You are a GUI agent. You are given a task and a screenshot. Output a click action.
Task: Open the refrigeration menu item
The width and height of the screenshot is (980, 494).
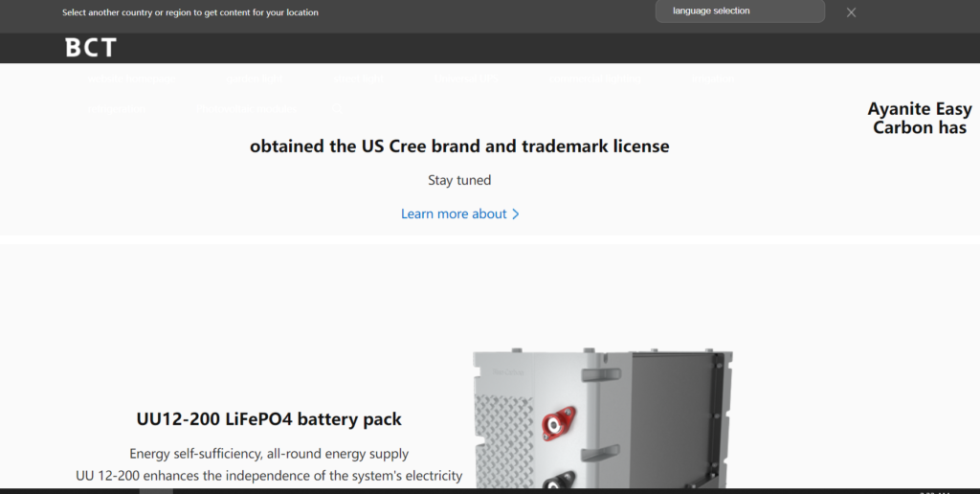pos(116,109)
